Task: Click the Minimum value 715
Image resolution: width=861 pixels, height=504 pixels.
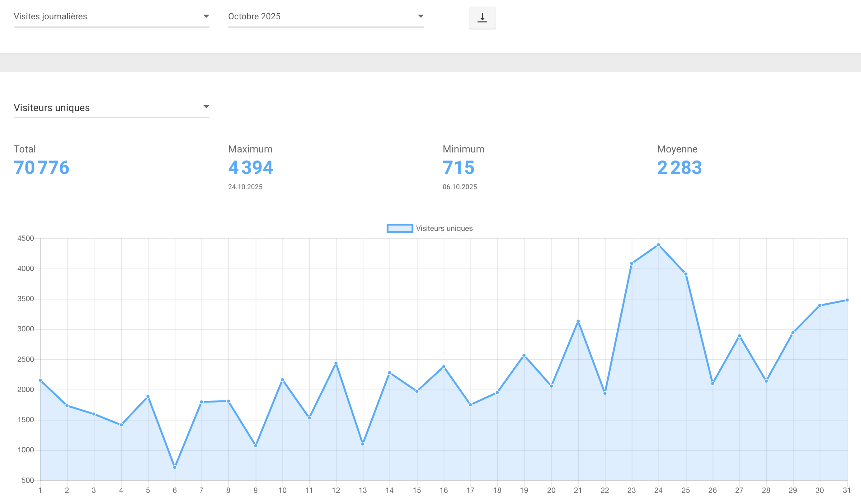Action: click(x=458, y=168)
